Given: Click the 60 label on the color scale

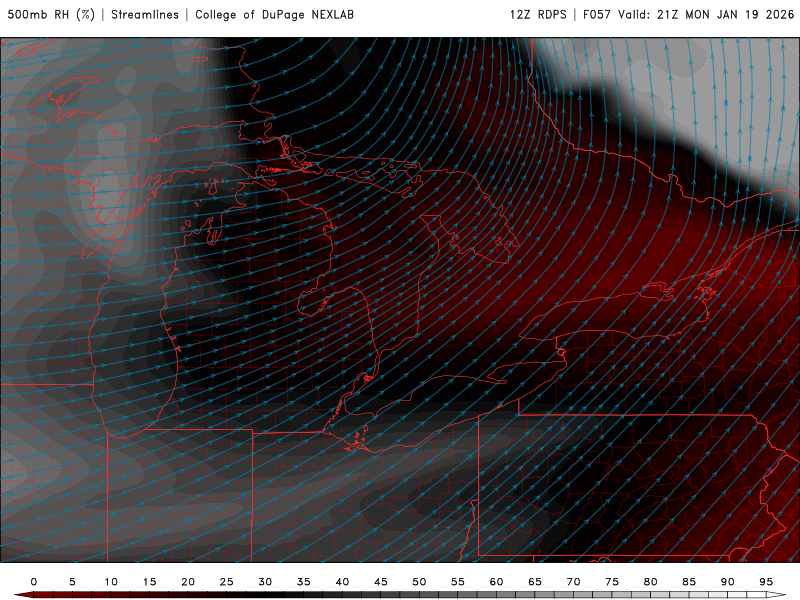Looking at the screenshot, I should [x=496, y=582].
